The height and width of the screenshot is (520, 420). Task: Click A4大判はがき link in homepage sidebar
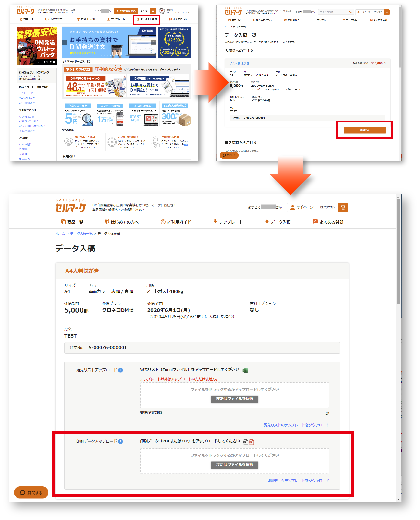coord(26,117)
